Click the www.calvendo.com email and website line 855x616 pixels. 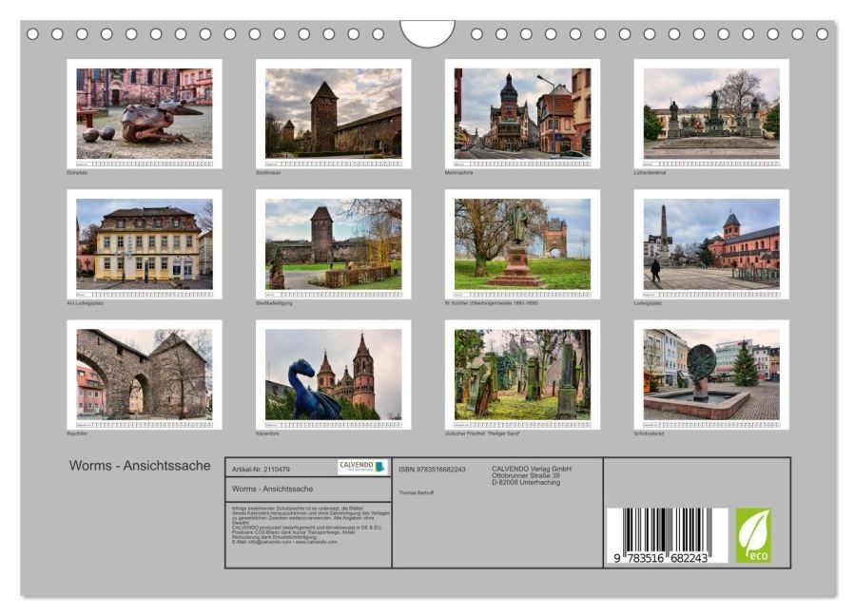(284, 543)
